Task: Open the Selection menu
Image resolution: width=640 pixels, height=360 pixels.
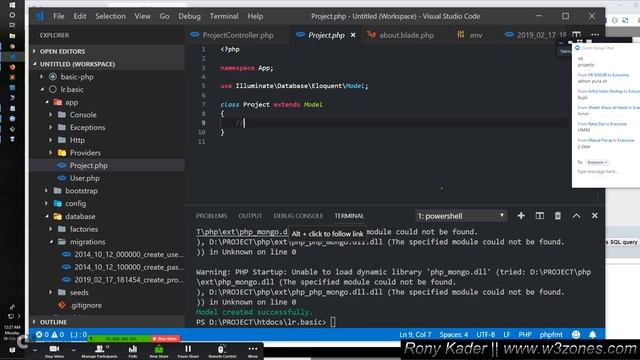Action: [111, 16]
